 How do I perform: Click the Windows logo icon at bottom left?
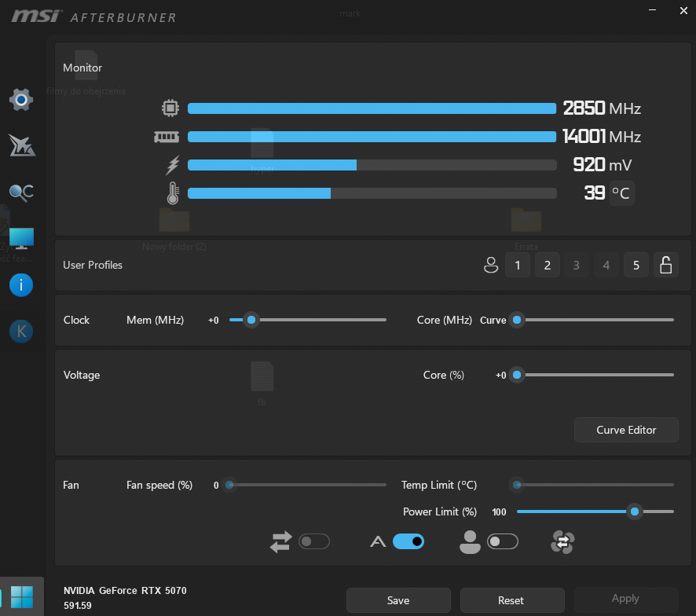(22, 596)
